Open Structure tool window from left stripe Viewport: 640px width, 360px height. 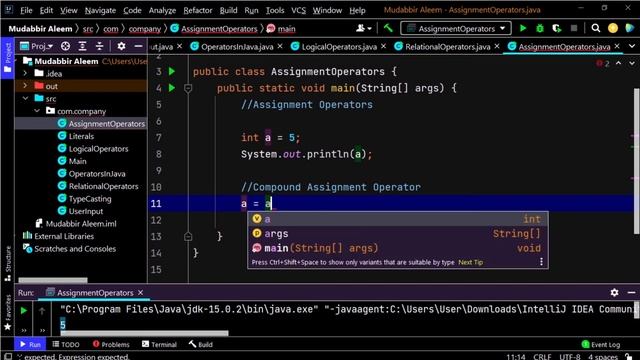[x=7, y=264]
